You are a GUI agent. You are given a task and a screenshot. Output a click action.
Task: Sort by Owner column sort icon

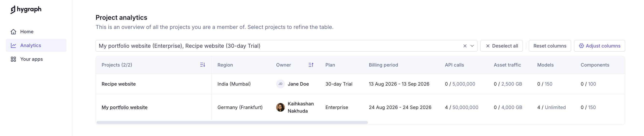[311, 65]
